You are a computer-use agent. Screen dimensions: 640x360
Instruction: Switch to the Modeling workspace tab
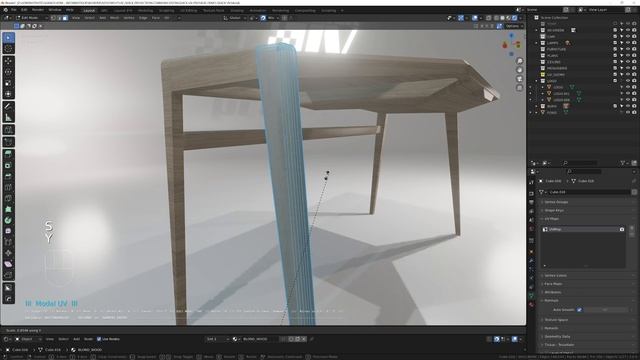pyautogui.click(x=146, y=11)
